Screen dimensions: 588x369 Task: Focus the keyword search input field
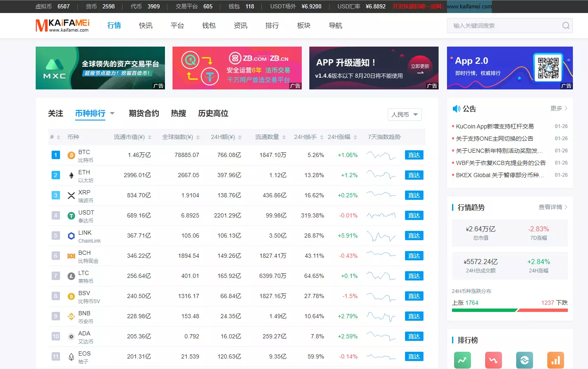point(510,26)
